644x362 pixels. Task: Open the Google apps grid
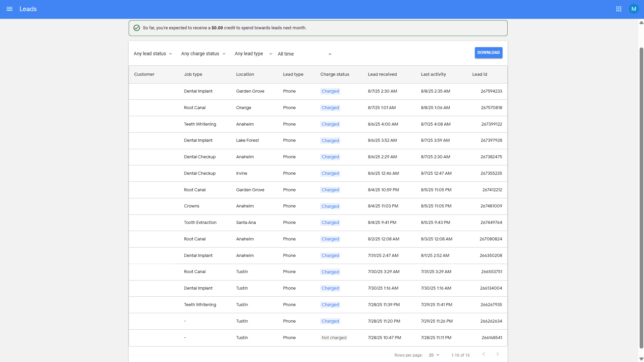pyautogui.click(x=619, y=9)
